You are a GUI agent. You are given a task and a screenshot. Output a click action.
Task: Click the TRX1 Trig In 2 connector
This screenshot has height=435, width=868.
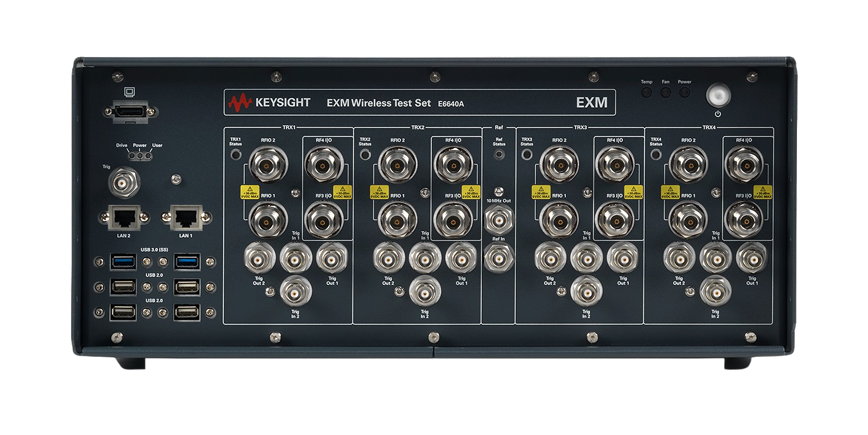click(295, 293)
